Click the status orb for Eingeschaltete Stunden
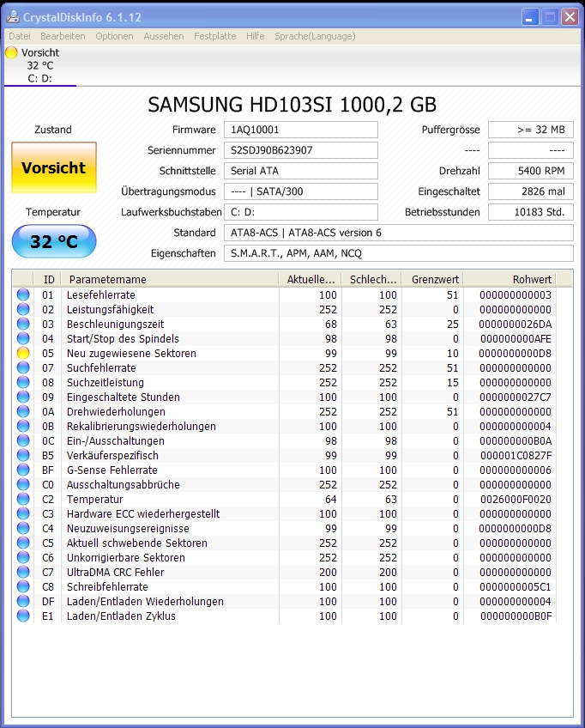This screenshot has height=728, width=585. (23, 397)
